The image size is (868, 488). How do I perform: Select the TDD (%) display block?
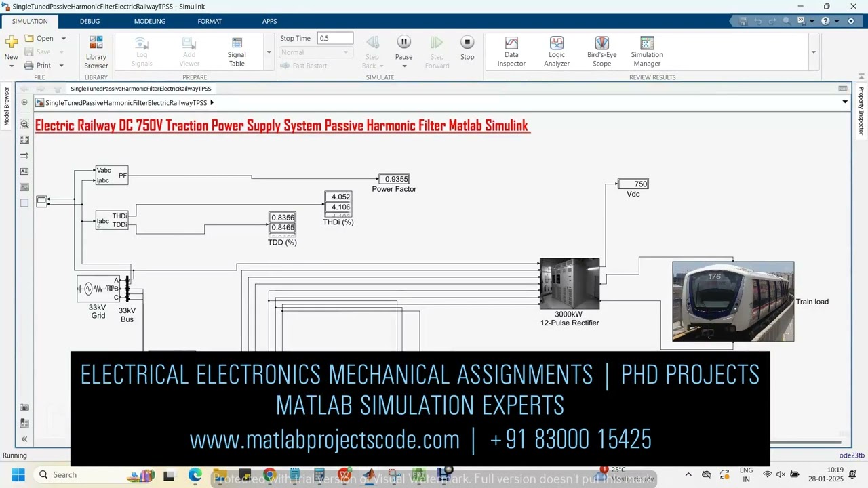[283, 224]
